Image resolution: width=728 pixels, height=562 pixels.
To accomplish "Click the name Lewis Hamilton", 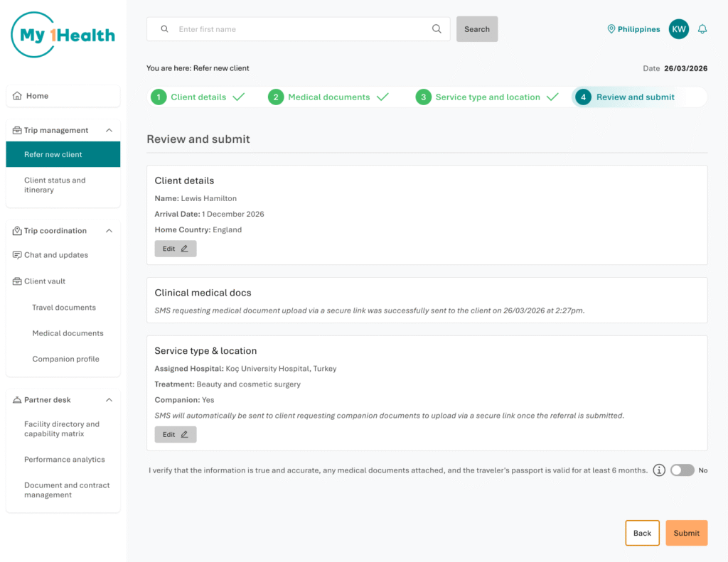I will pos(208,198).
